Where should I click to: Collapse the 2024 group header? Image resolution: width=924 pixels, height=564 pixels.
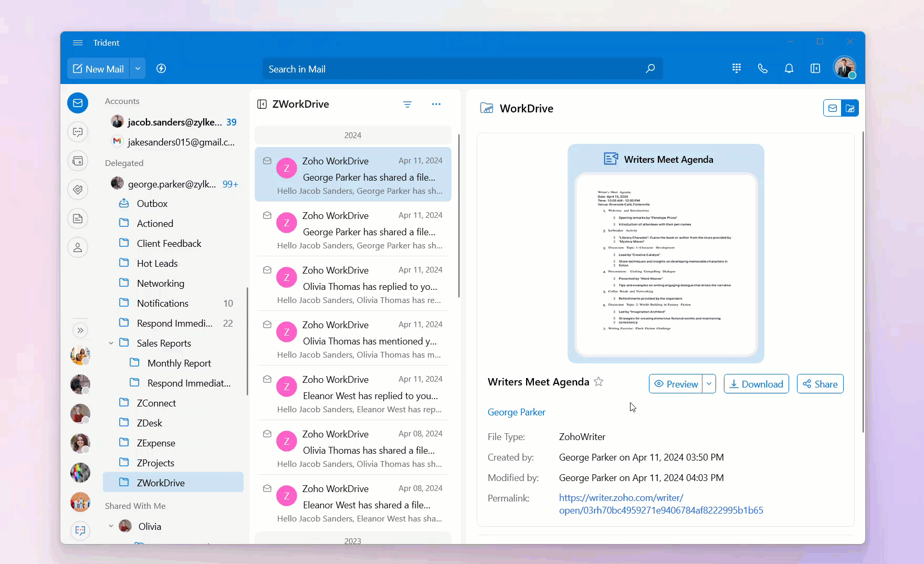pos(353,135)
